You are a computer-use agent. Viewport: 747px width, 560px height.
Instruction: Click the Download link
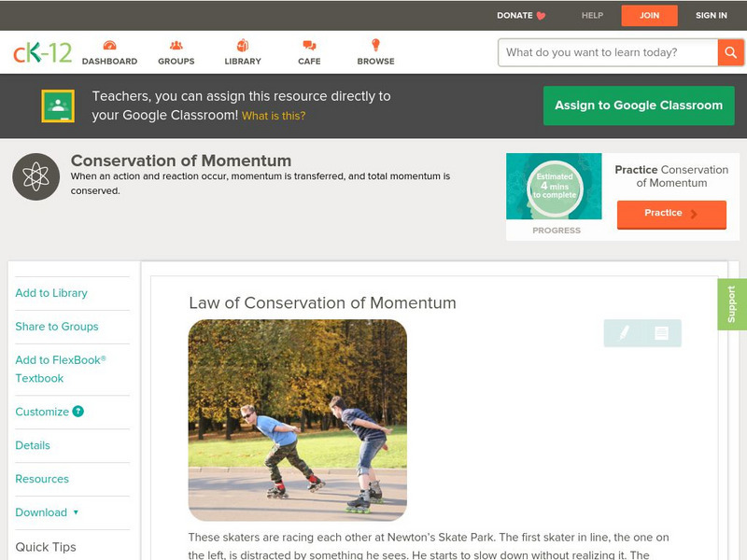(41, 512)
